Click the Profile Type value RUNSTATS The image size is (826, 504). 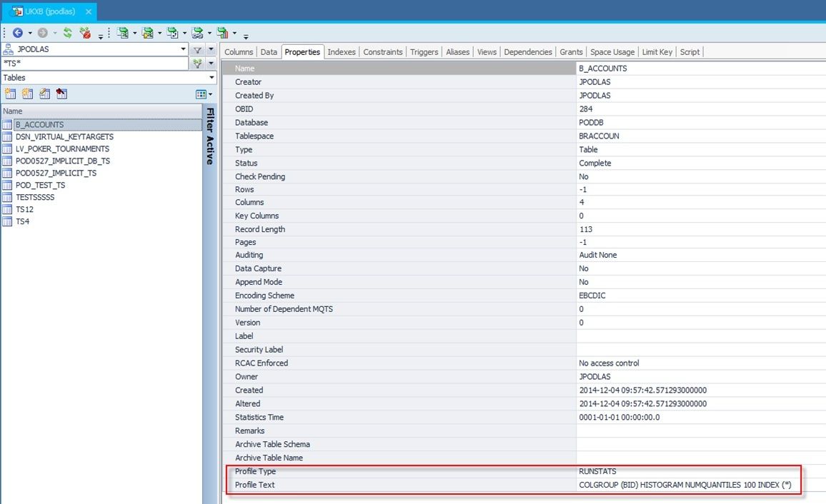point(597,471)
